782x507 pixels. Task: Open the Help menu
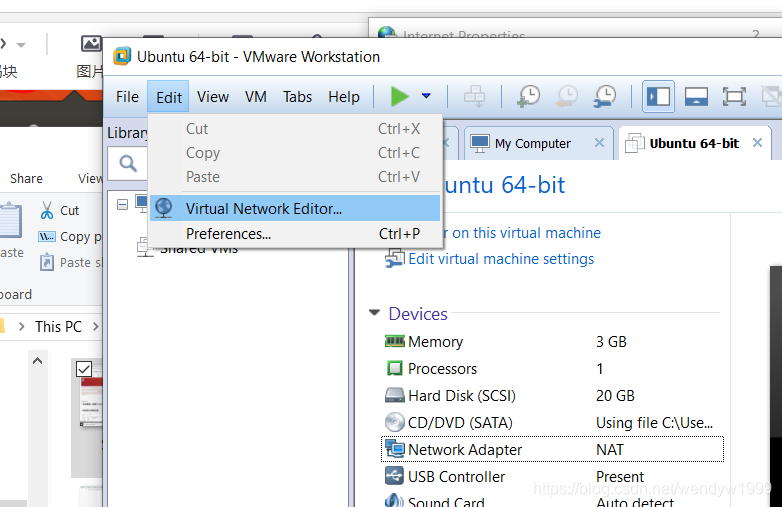click(x=344, y=97)
